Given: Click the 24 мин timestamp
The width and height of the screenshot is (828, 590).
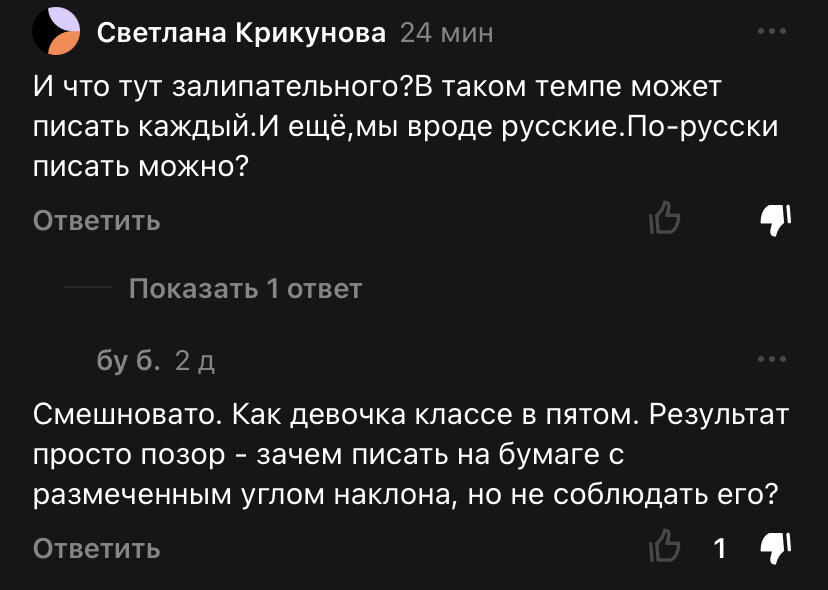Looking at the screenshot, I should pyautogui.click(x=446, y=31).
